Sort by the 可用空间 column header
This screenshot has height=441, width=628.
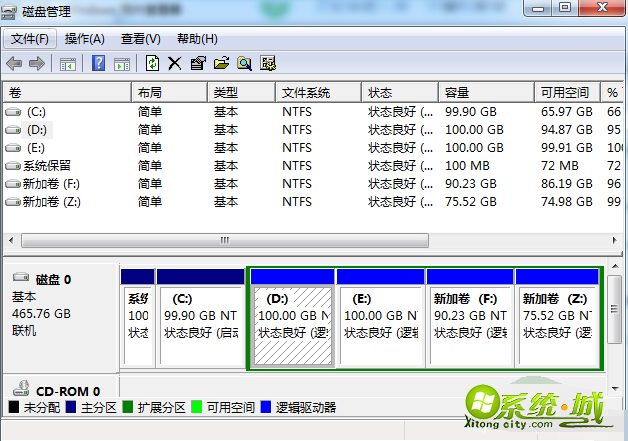click(567, 93)
